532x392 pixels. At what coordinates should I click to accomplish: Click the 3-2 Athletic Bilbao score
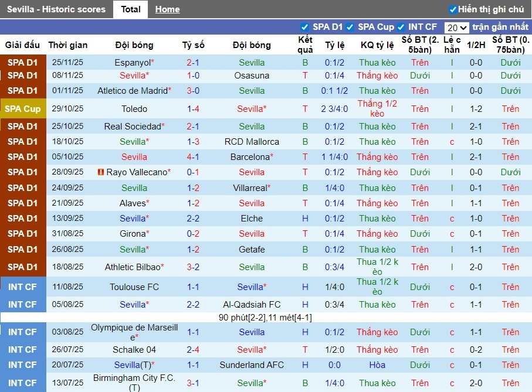(x=193, y=267)
